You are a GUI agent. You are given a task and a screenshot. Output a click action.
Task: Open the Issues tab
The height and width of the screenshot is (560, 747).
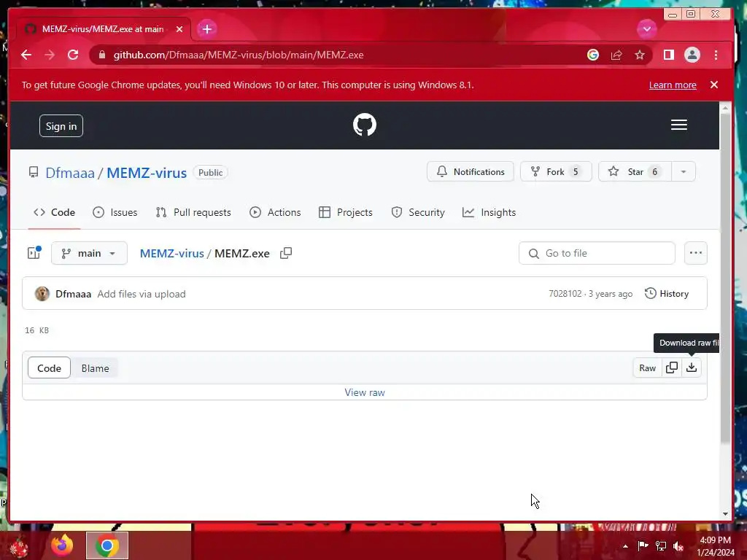coord(115,212)
